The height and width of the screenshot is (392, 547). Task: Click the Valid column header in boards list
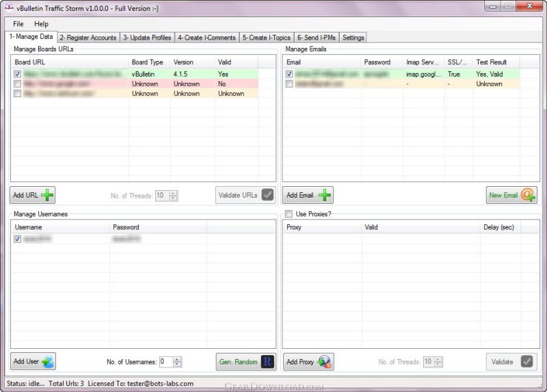(236, 62)
